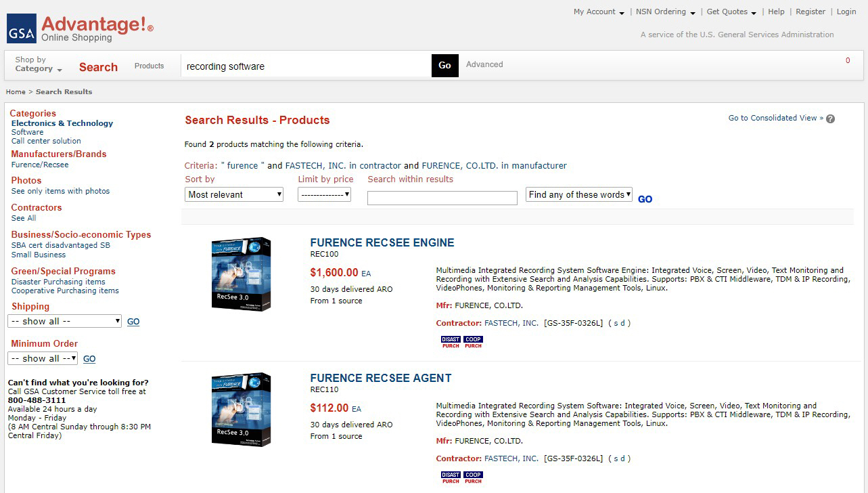This screenshot has height=493, width=868.
Task: Click the Search within results text field
Action: coord(442,198)
